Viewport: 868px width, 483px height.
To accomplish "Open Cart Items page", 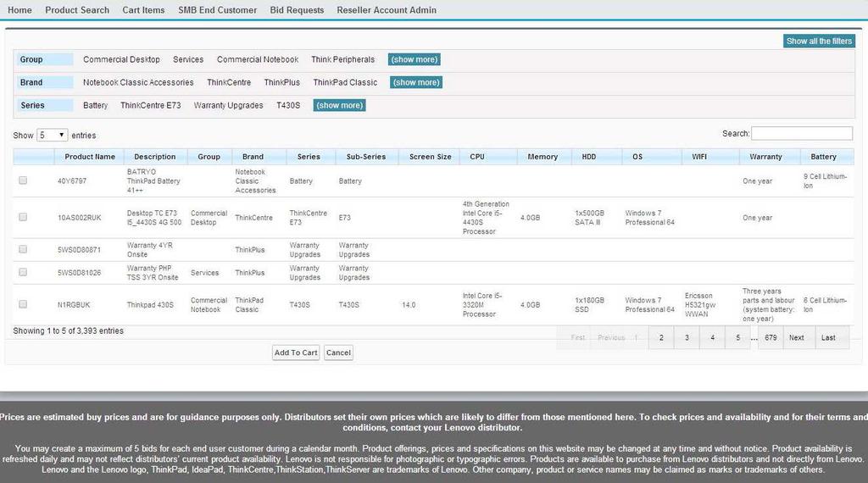I will (143, 10).
